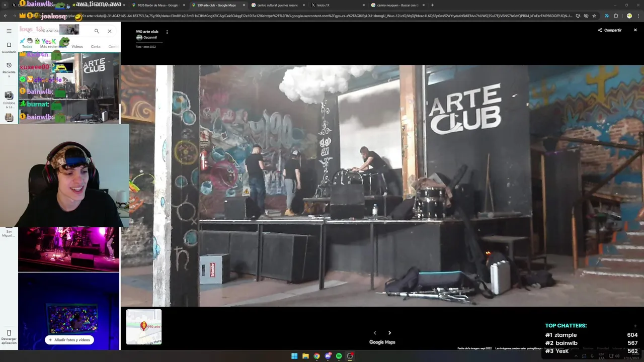Image resolution: width=644 pixels, height=362 pixels.
Task: Switch to centro cultural guemes rosario tab
Action: pos(278,5)
